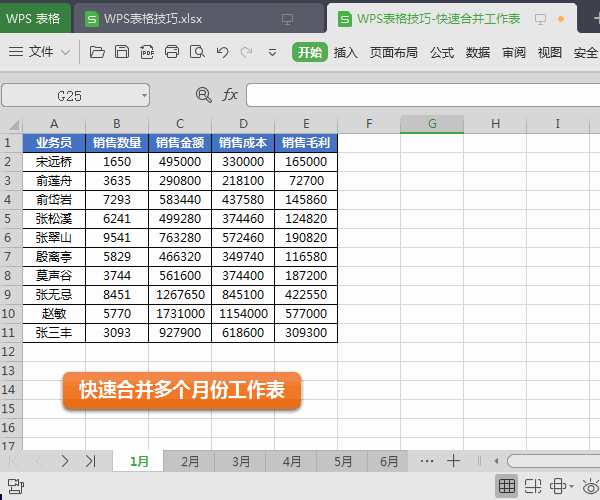
Task: Click the 销售数量 header cell
Action: coord(117,143)
